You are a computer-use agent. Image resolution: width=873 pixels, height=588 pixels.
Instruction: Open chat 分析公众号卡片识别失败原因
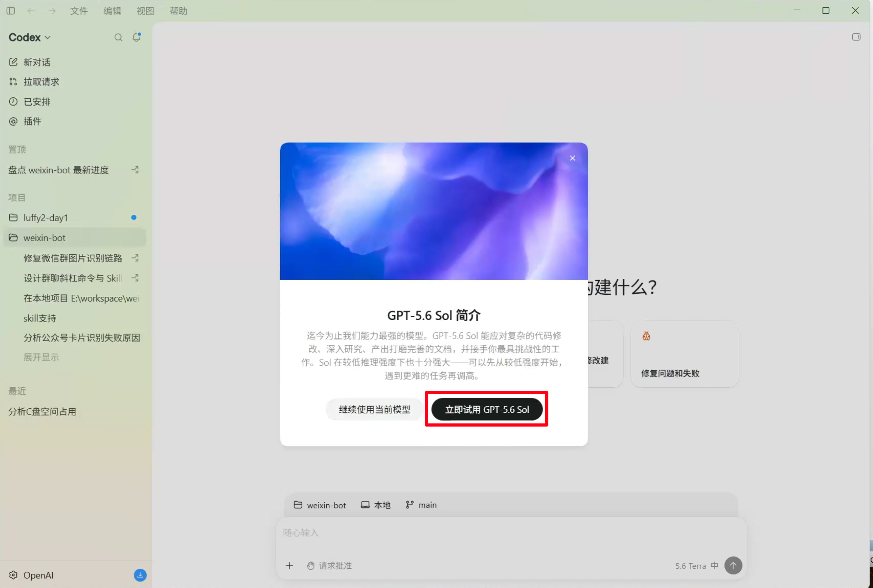pos(82,338)
